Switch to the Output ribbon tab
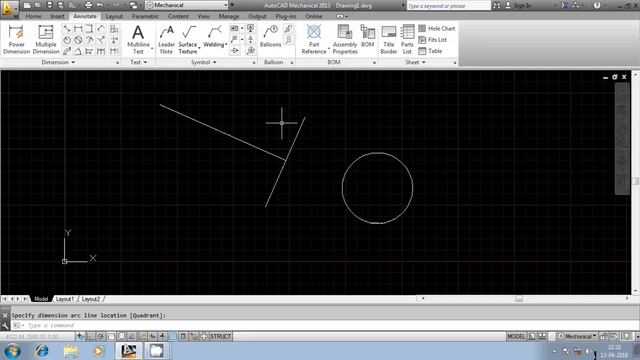640x360 pixels. pyautogui.click(x=257, y=16)
